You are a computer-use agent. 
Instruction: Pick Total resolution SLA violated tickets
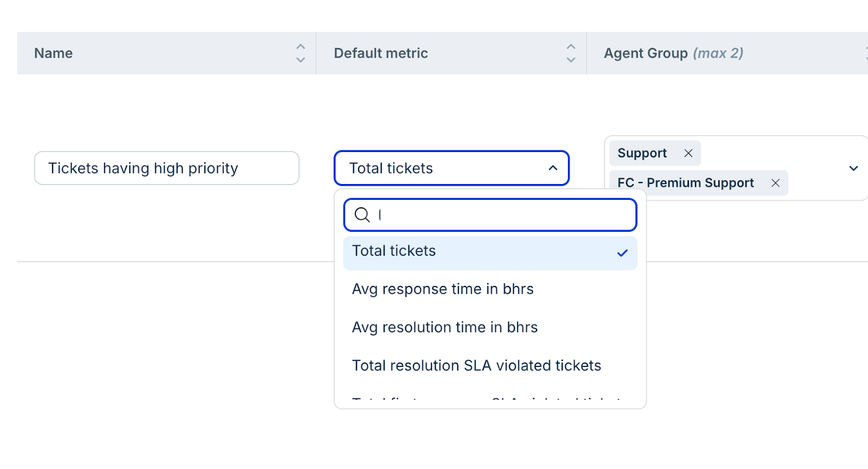[476, 366]
